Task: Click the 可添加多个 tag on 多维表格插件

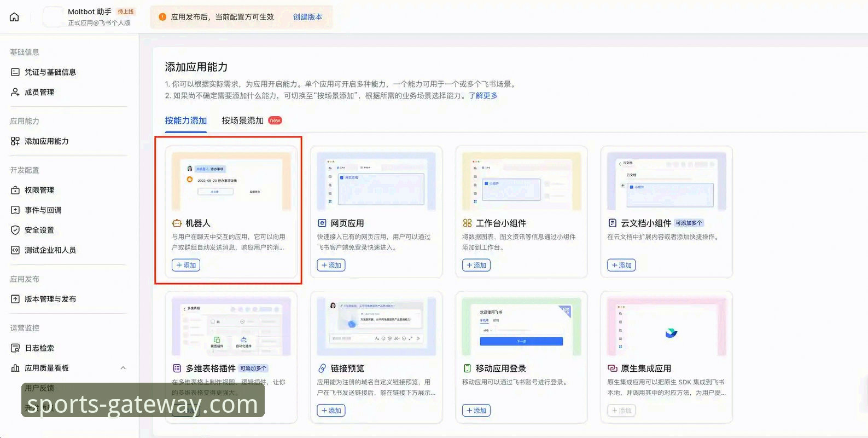Action: tap(253, 368)
